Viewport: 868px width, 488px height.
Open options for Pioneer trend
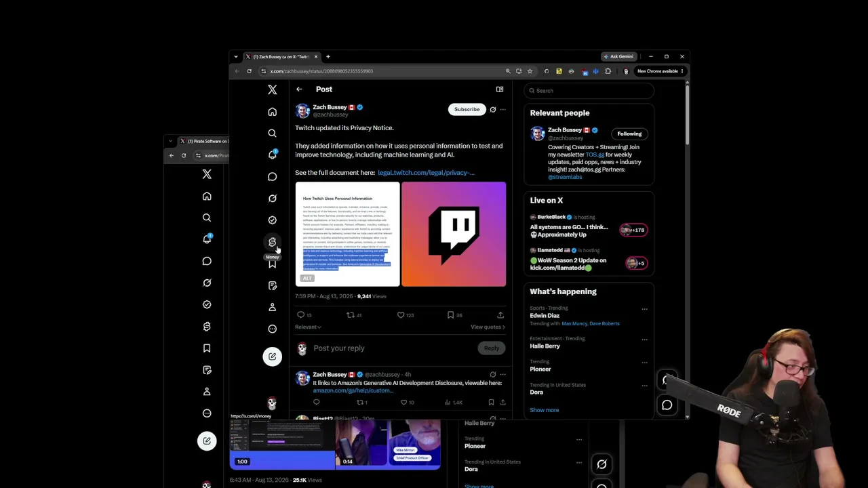click(644, 362)
